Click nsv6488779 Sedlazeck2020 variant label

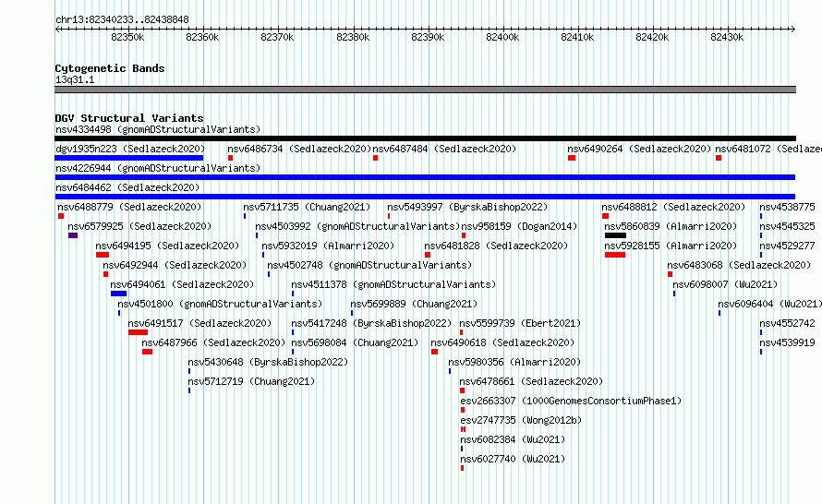(129, 207)
